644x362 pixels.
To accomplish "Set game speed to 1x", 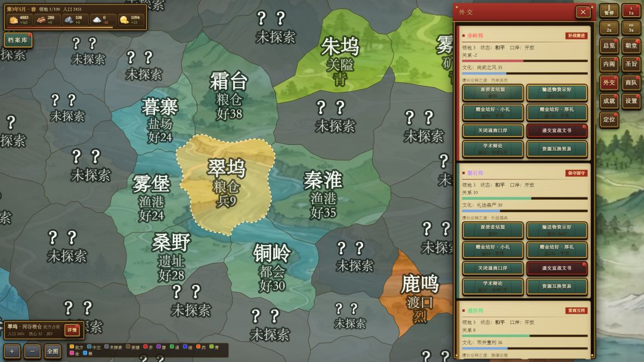I will point(631,10).
